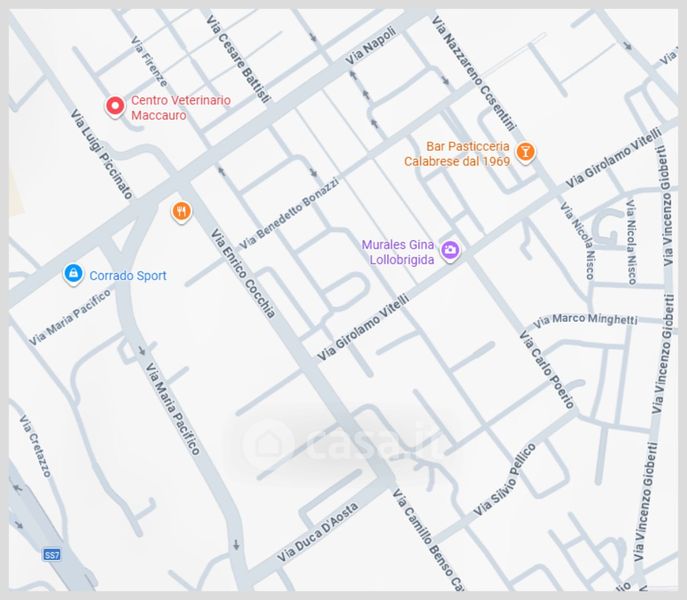
Task: Click the Via Marco Minghetti street label
Action: click(x=585, y=320)
